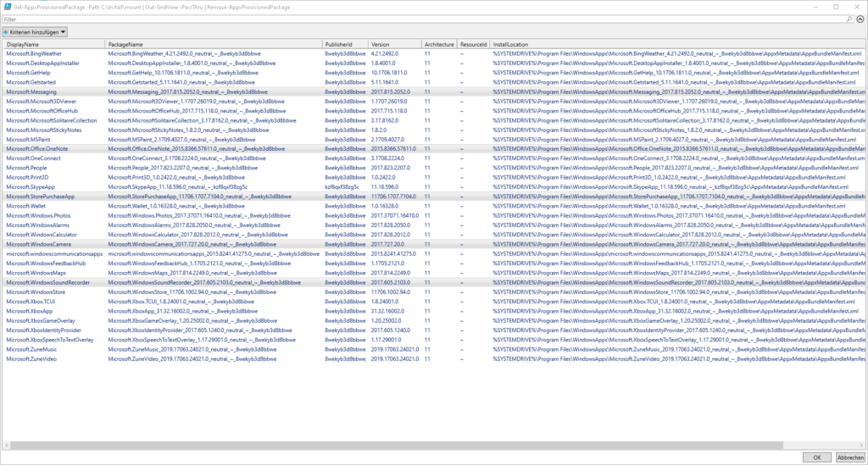Select the Microsoft.Microsoft3DViewer row
Screen dimensions: 868x465
pyautogui.click(x=434, y=101)
